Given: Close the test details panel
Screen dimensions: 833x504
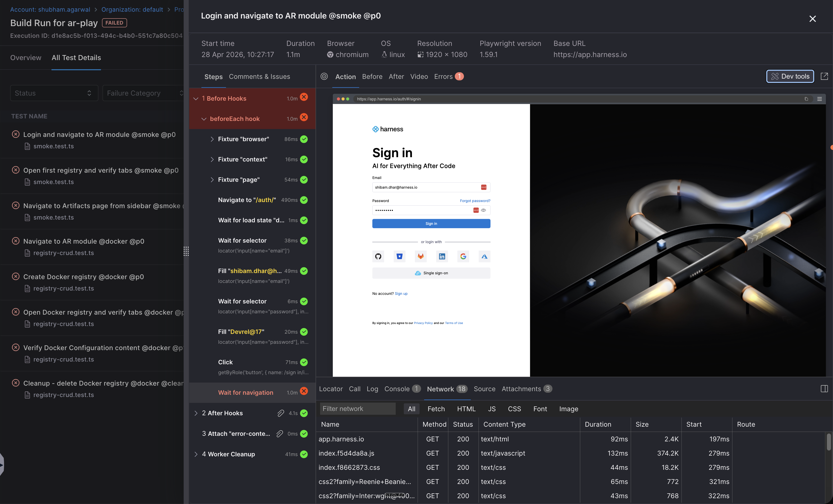Looking at the screenshot, I should [x=813, y=19].
